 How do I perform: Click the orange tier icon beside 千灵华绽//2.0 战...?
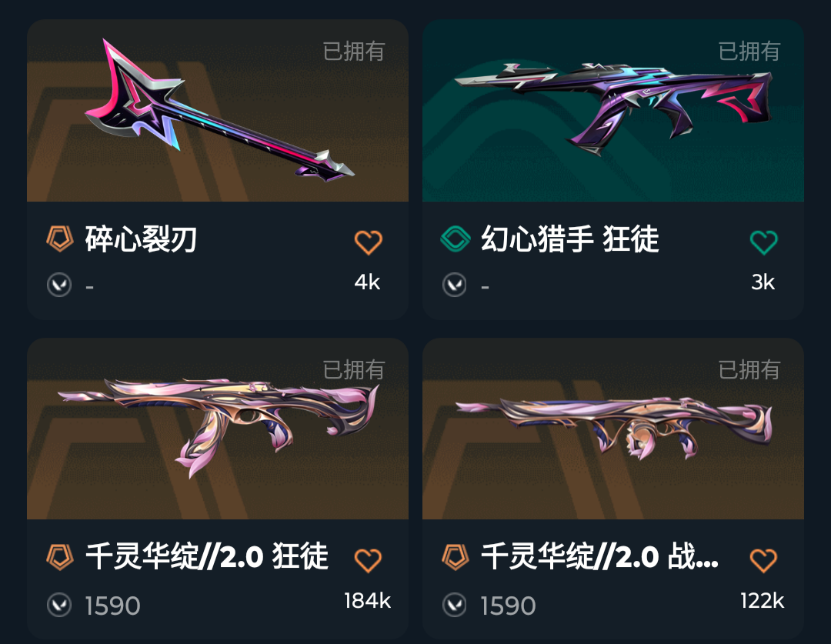[456, 557]
